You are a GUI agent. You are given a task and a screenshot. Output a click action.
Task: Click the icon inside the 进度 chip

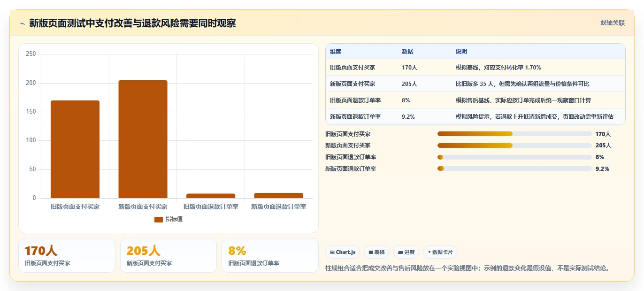click(x=400, y=253)
